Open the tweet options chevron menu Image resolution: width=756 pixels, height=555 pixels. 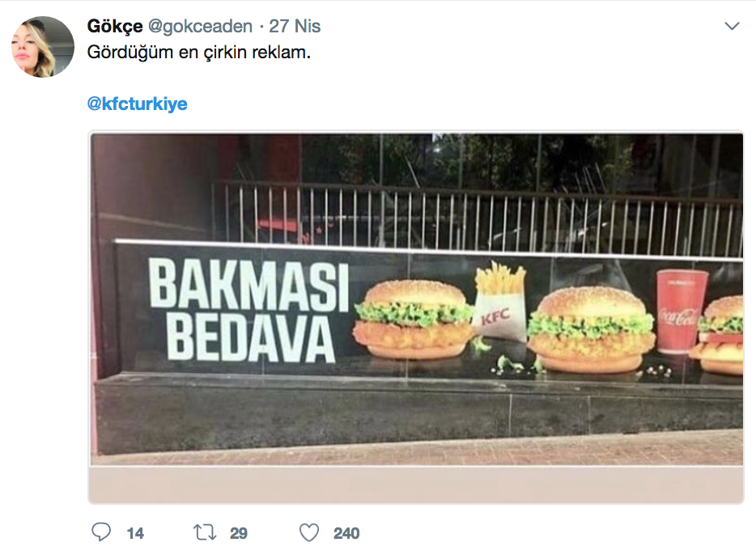(x=732, y=26)
